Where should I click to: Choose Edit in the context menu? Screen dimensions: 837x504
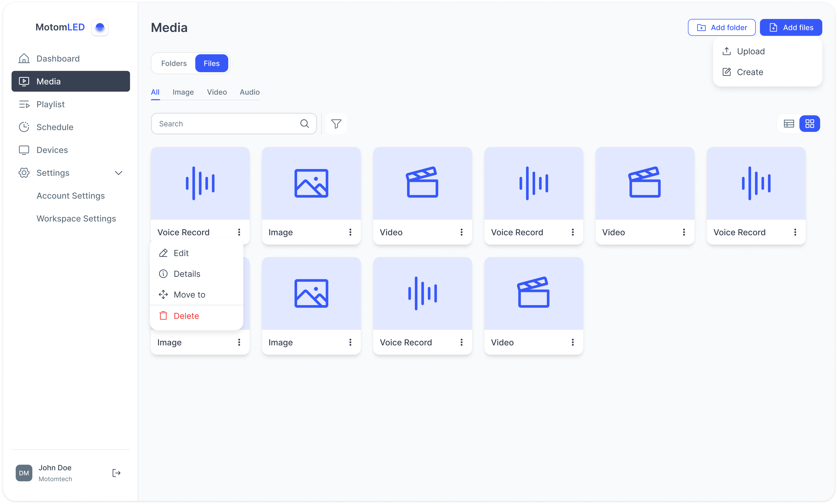[x=196, y=253]
